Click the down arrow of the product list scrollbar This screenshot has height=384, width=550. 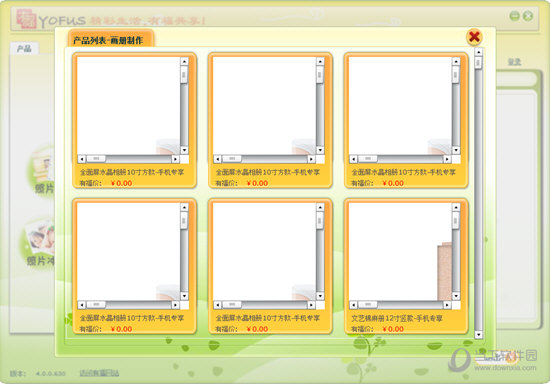[x=478, y=335]
